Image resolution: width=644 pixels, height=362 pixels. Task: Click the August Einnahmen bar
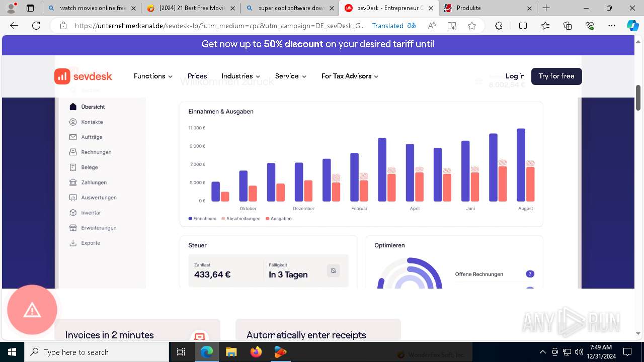[x=521, y=165]
